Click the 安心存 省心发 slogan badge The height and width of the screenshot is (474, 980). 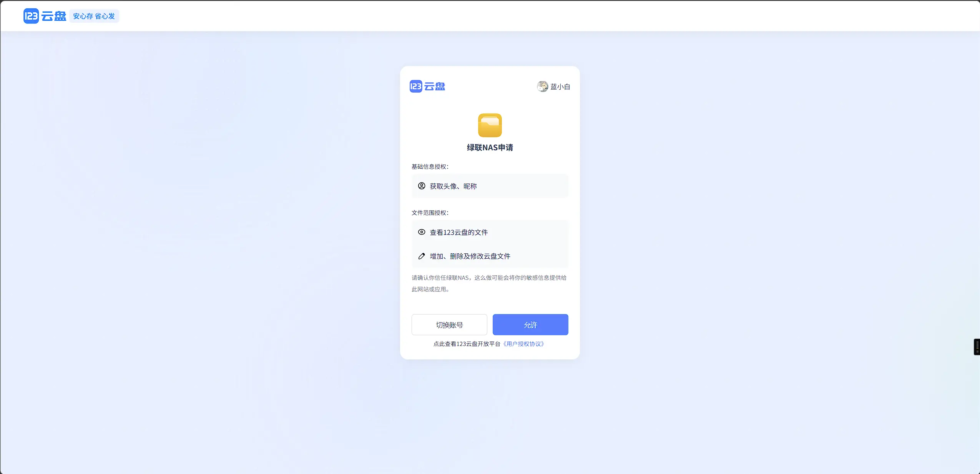94,16
